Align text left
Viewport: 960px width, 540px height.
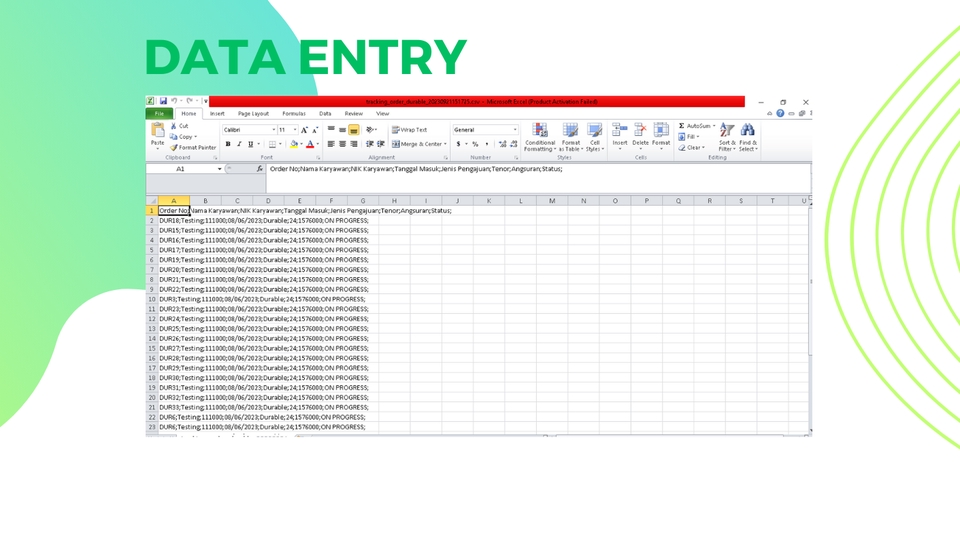331,144
